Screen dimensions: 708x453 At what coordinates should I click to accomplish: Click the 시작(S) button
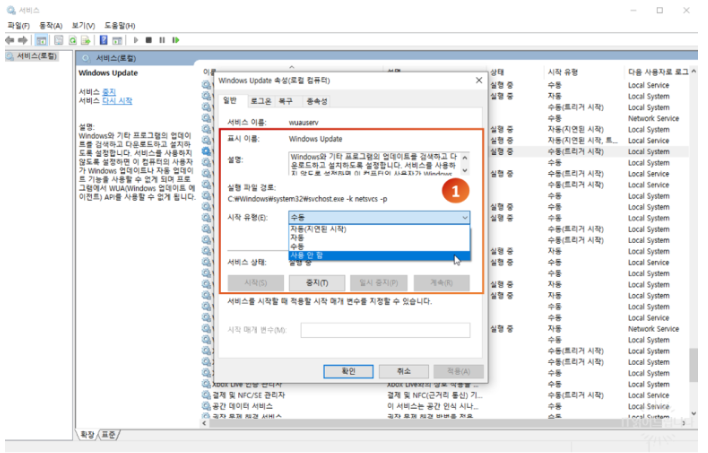pos(256,283)
